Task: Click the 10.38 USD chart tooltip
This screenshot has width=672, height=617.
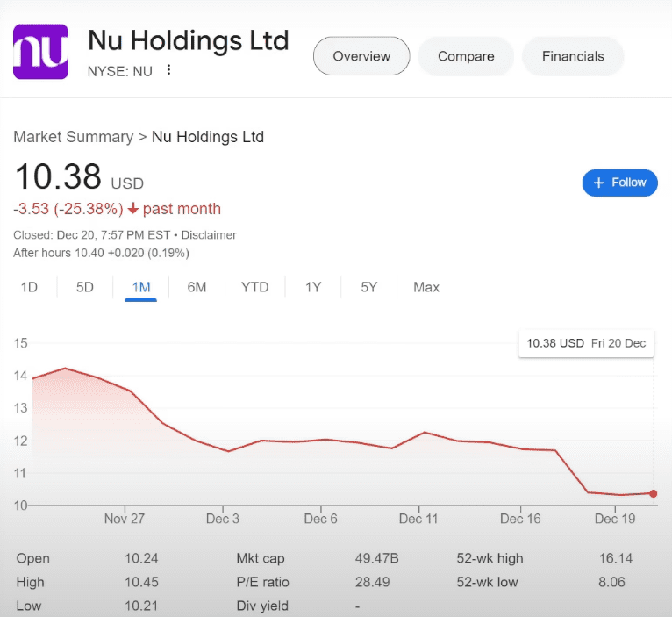Action: pyautogui.click(x=586, y=343)
